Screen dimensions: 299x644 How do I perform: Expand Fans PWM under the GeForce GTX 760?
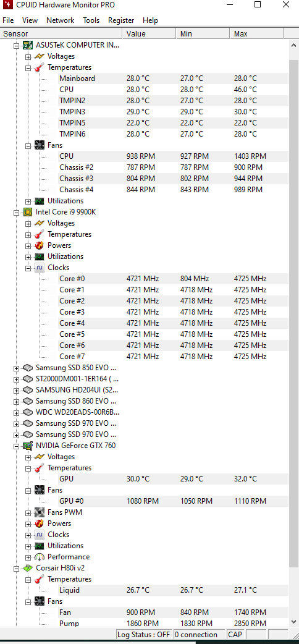(28, 513)
